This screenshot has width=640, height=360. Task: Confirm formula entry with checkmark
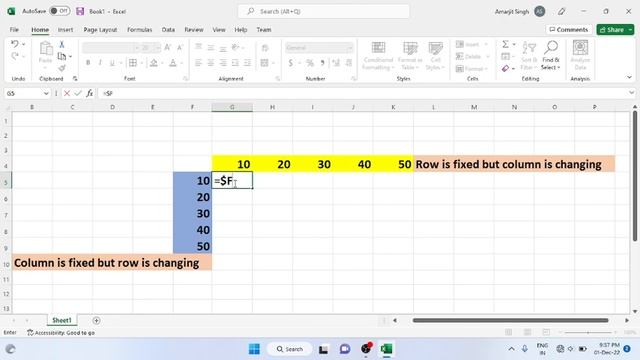coord(78,93)
